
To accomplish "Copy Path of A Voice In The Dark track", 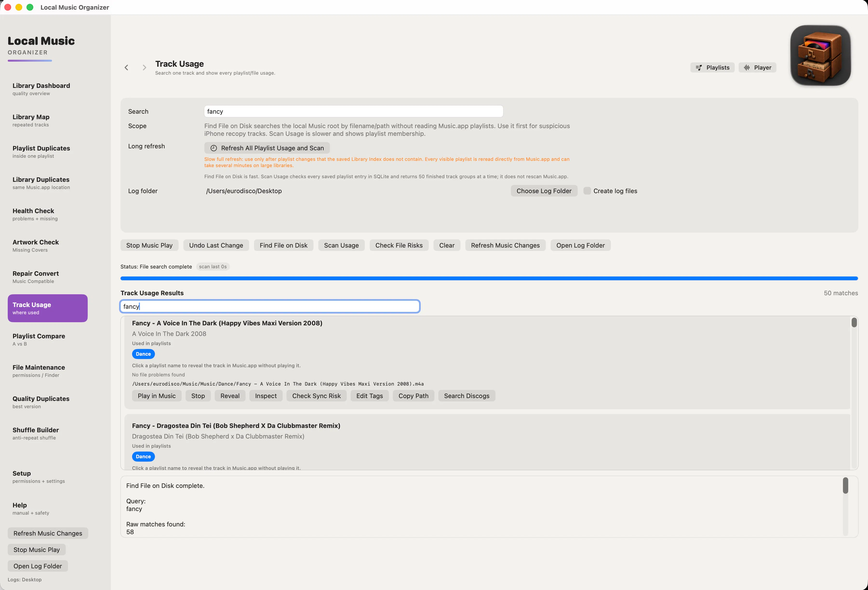I will click(414, 396).
